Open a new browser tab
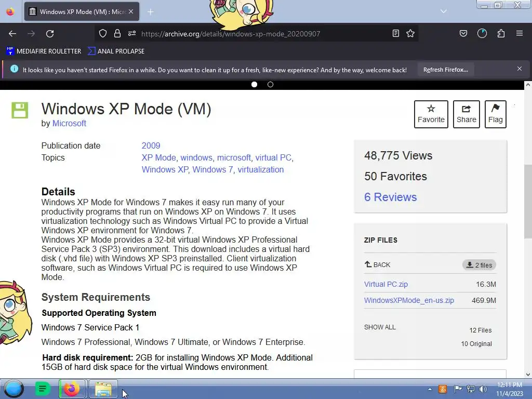The height and width of the screenshot is (399, 532). 150,12
